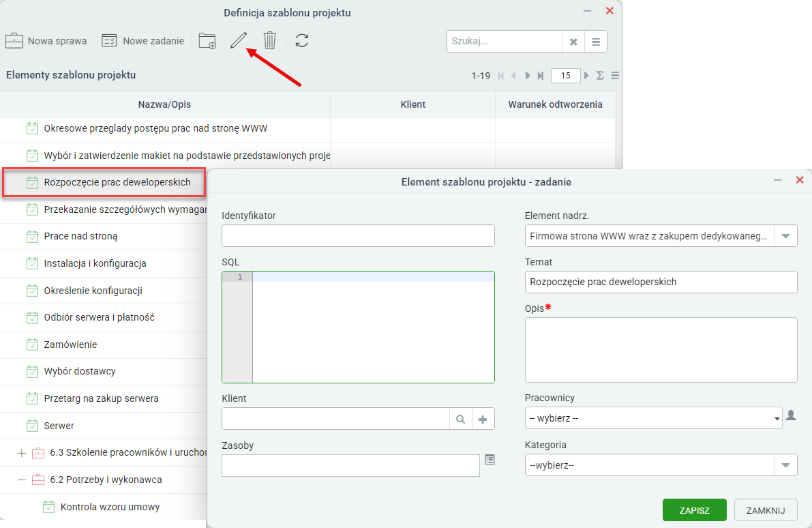Click task icon of Serwer row

[x=32, y=426]
